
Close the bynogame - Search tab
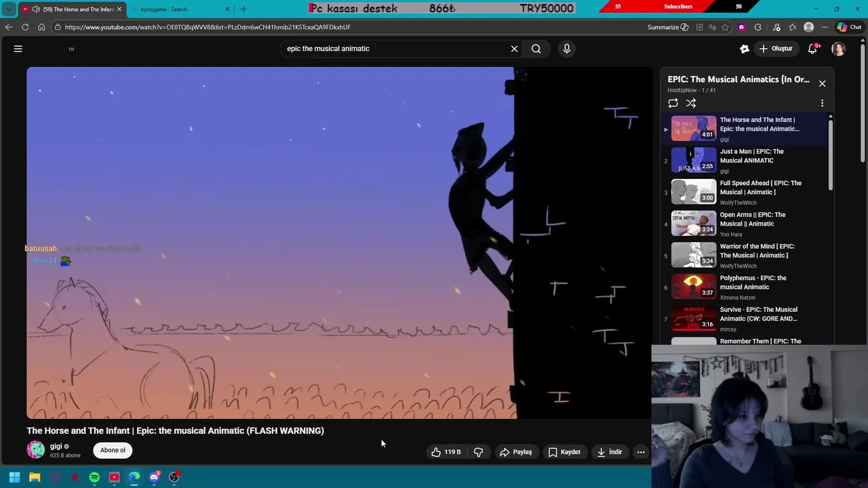[227, 9]
